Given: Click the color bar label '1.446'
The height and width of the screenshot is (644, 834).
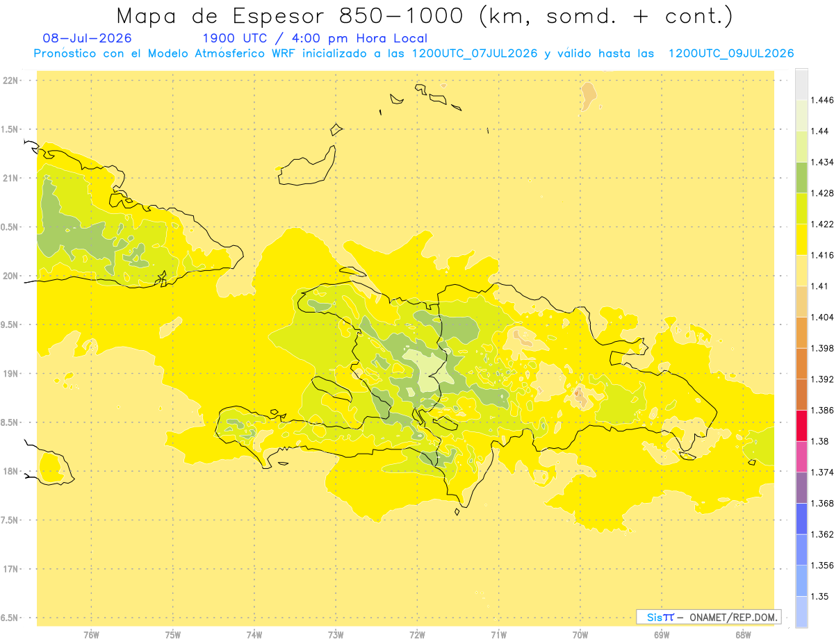Looking at the screenshot, I should [822, 100].
